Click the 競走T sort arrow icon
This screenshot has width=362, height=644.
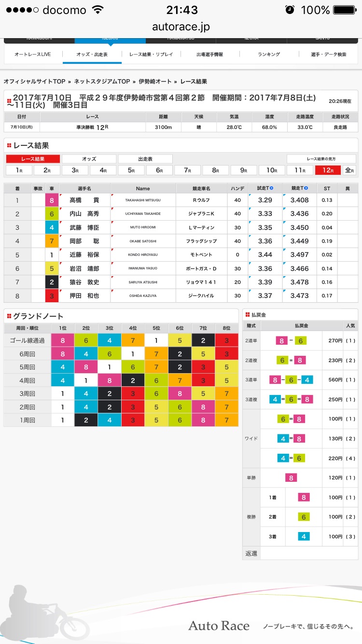[x=306, y=188]
